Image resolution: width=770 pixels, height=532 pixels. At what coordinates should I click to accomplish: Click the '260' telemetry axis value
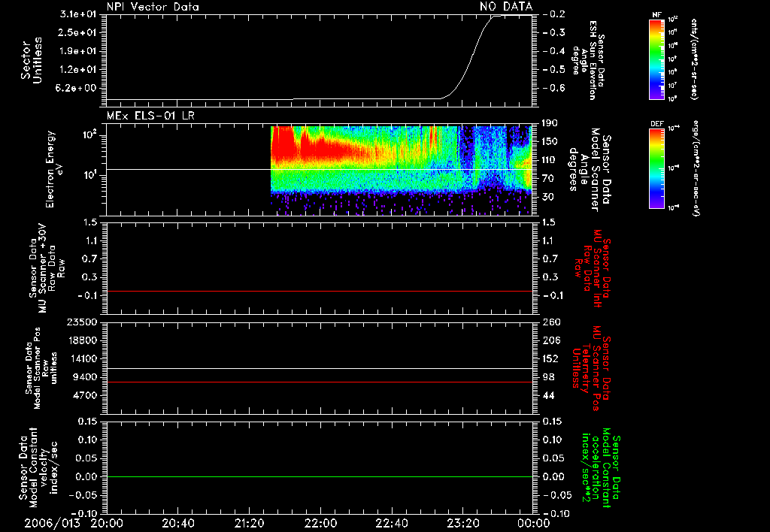click(x=551, y=322)
